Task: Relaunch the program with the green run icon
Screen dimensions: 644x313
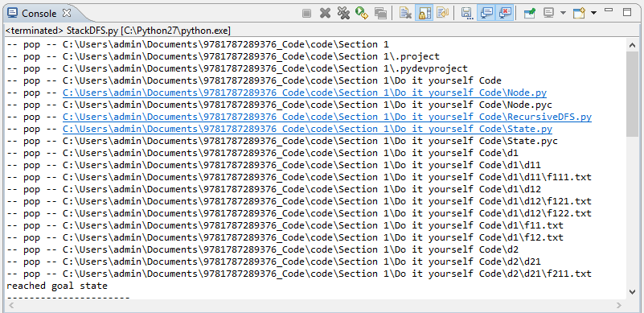Action: click(362, 13)
